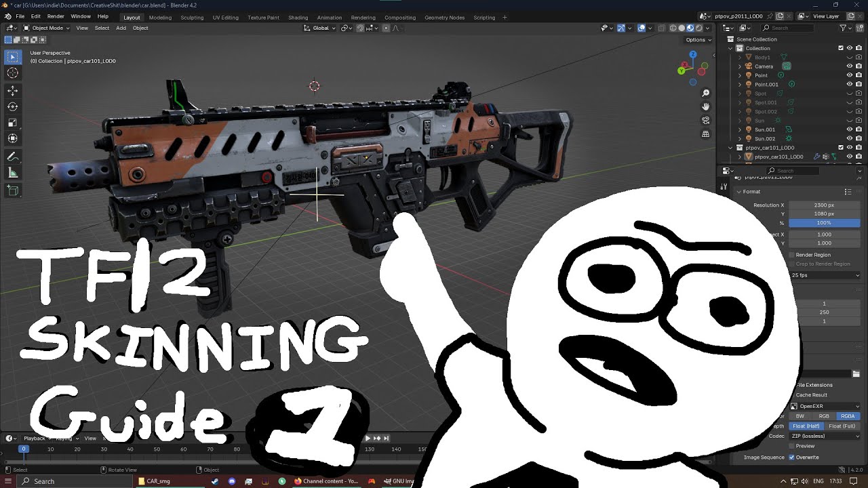The width and height of the screenshot is (868, 488).
Task: Open the viewport Add menu
Action: (x=121, y=28)
